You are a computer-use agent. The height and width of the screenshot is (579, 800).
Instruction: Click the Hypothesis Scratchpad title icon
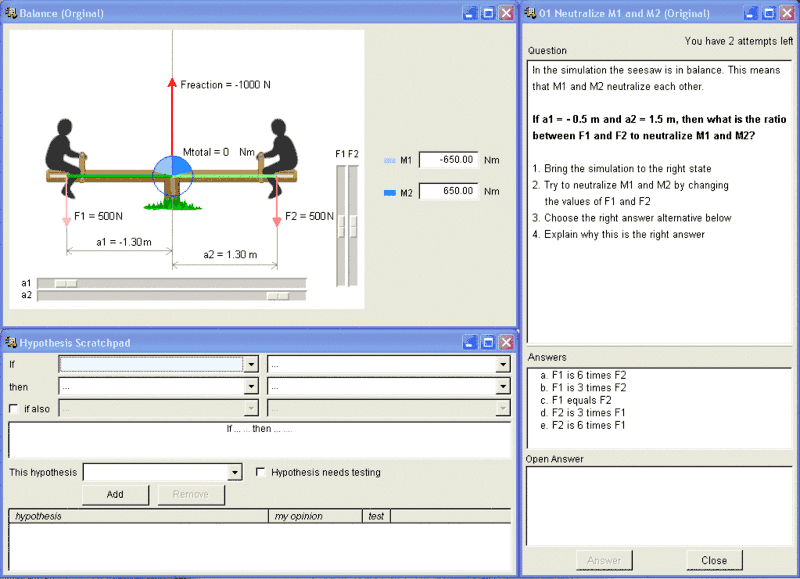coord(11,342)
